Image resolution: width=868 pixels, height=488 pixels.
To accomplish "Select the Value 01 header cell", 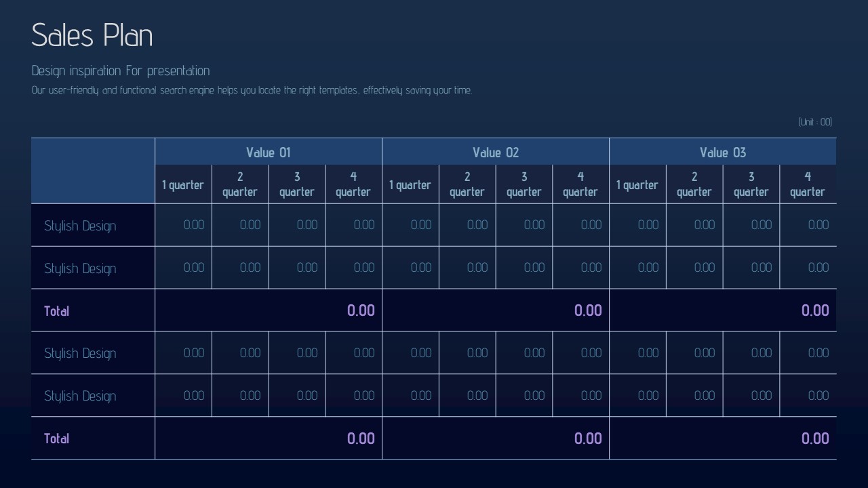I will click(x=269, y=152).
